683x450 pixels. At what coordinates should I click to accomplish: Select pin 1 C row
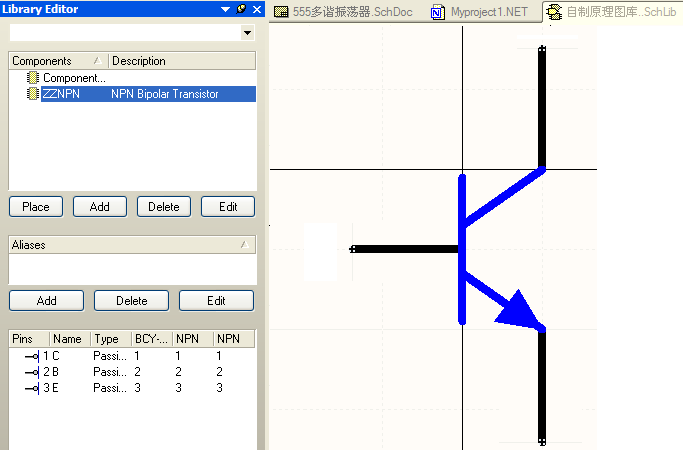pos(132,356)
